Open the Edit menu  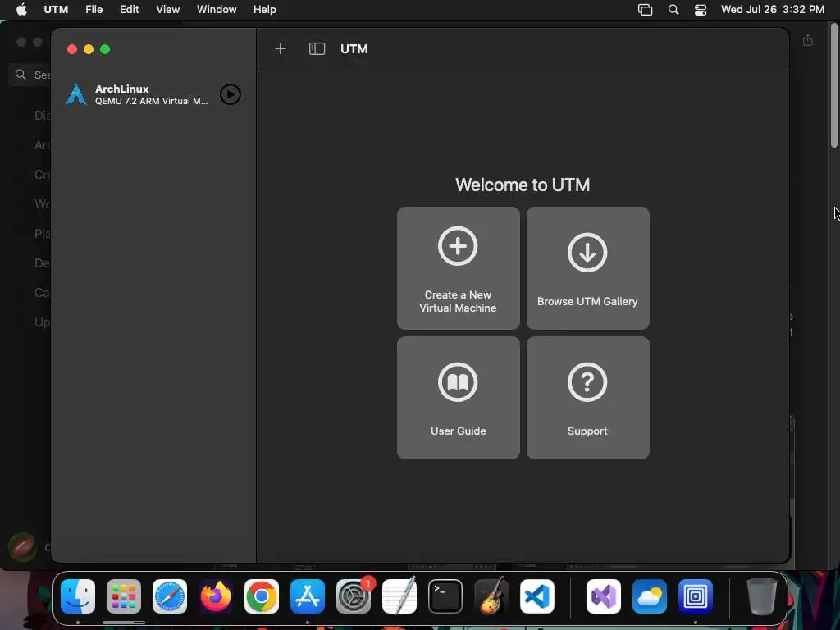click(x=129, y=10)
